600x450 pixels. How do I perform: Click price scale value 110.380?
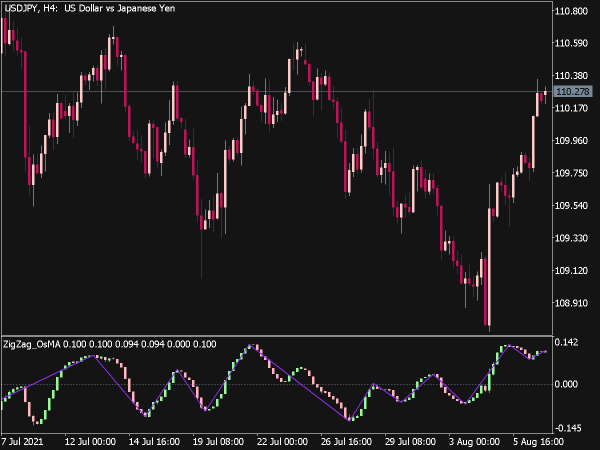tap(571, 76)
